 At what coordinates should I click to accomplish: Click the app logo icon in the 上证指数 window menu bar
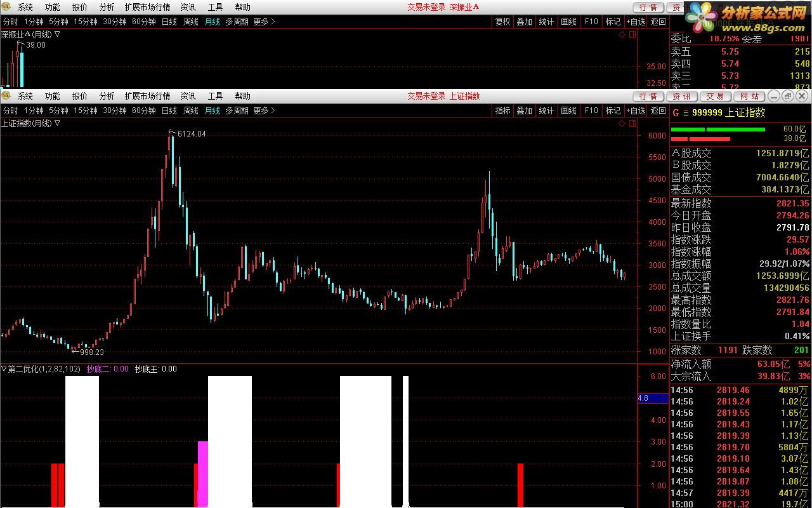pyautogui.click(x=6, y=96)
